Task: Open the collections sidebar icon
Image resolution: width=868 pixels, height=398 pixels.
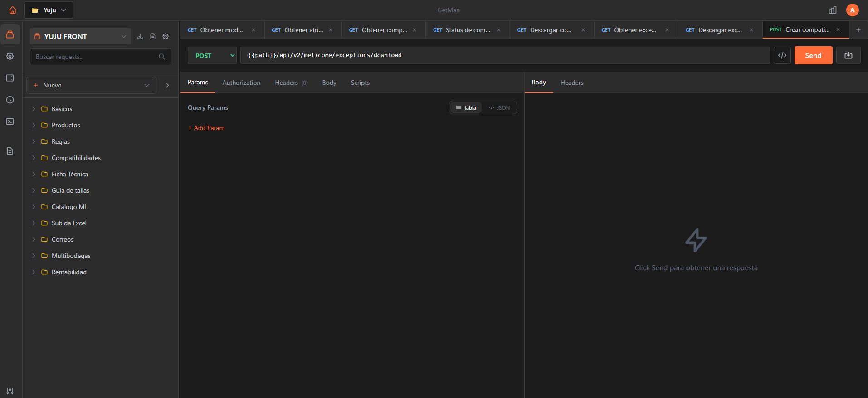Action: [10, 34]
